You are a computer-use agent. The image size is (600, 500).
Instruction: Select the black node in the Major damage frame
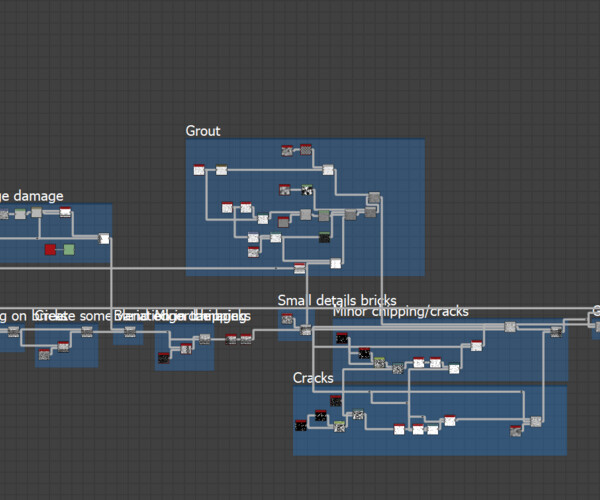(x=164, y=358)
